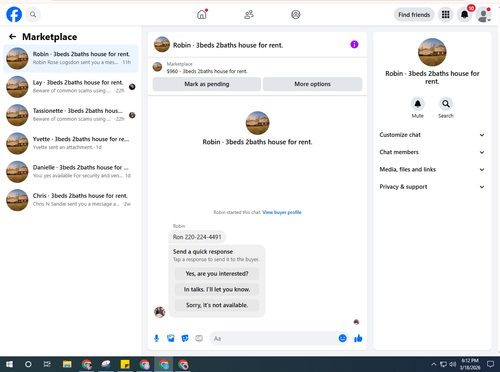
Task: Go back with Marketplace arrow
Action: pos(13,37)
